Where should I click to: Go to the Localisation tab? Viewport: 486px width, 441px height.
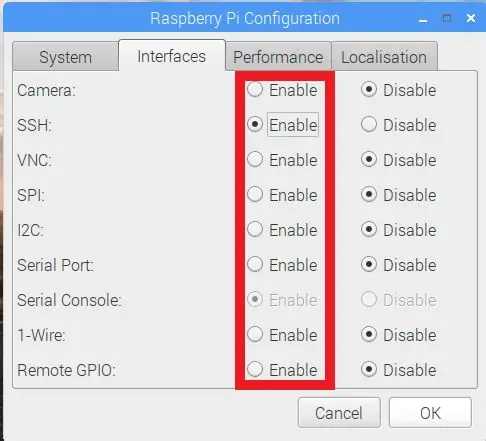click(x=384, y=57)
